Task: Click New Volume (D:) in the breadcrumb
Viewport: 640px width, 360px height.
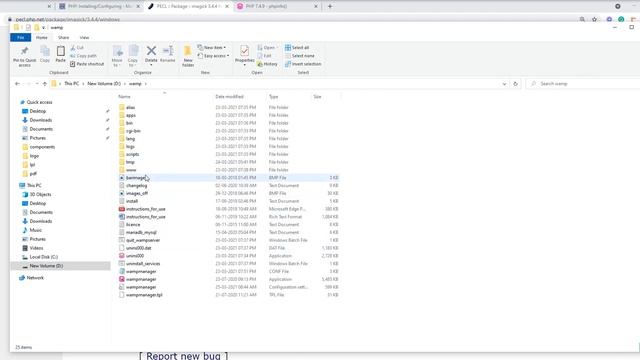Action: (x=104, y=84)
